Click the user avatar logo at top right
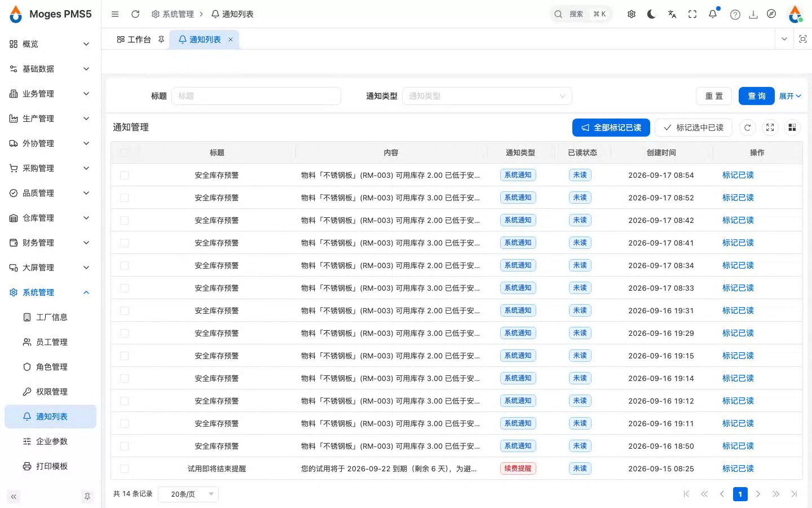Viewport: 812px width, 508px height. pyautogui.click(x=795, y=14)
